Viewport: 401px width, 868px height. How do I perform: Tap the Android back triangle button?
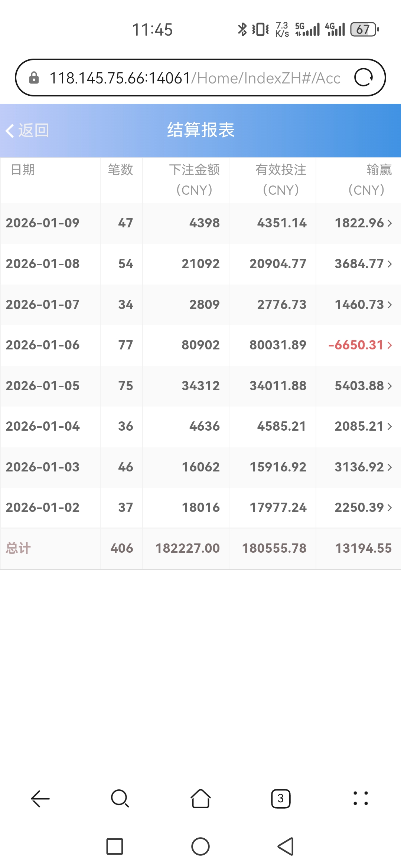286,846
